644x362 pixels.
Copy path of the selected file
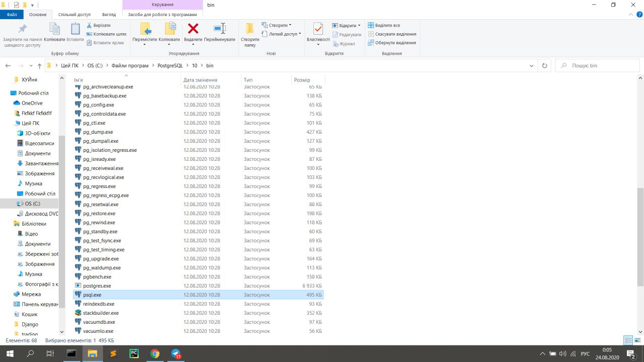[x=106, y=34]
